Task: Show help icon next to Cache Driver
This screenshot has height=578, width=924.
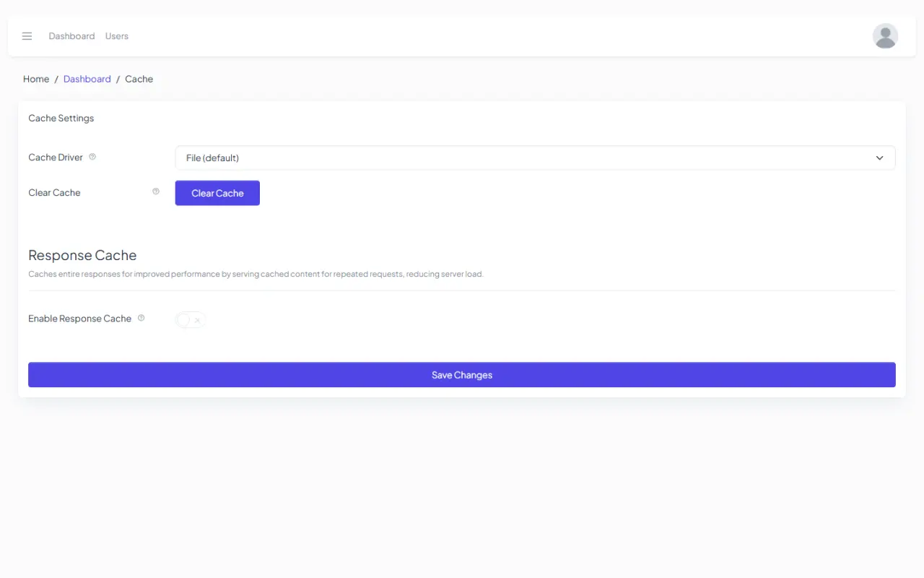Action: (x=92, y=157)
